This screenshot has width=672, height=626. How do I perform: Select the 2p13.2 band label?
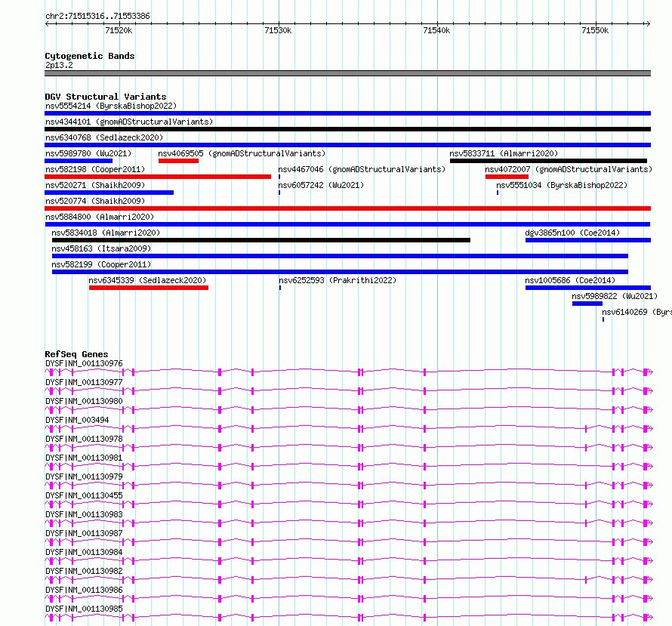pos(59,65)
